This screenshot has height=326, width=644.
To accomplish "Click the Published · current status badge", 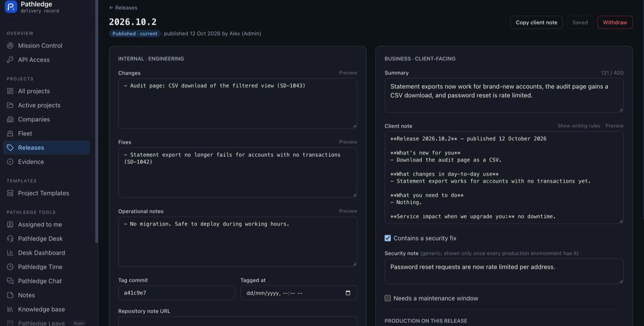I will point(135,34).
